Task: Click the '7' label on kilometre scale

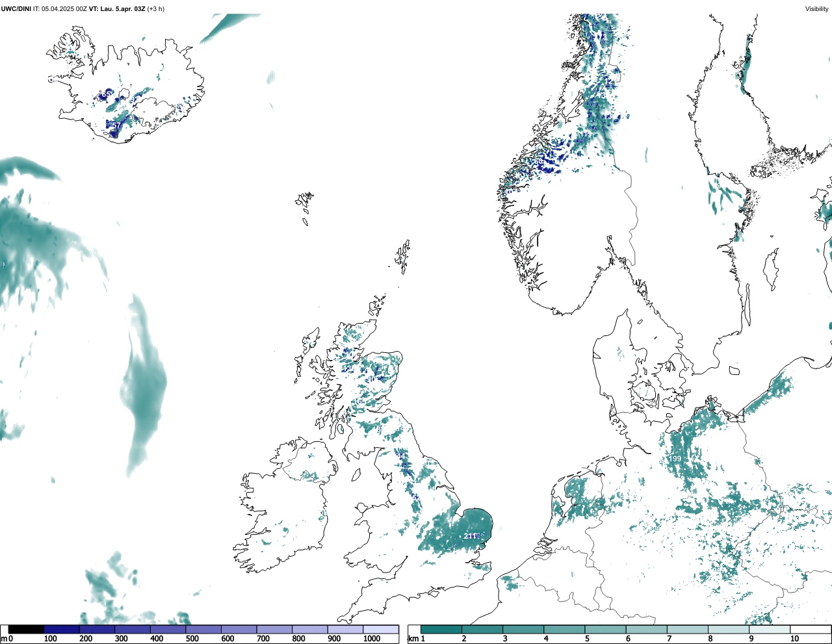Action: (669, 639)
